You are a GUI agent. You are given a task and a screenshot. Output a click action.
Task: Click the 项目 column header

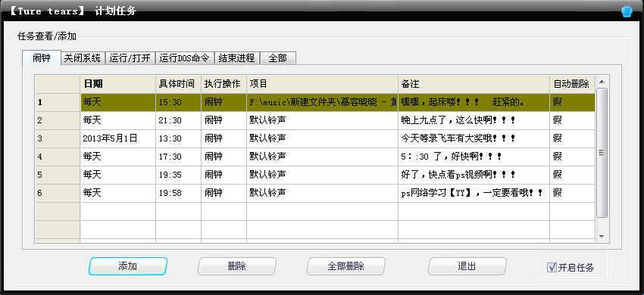[323, 84]
